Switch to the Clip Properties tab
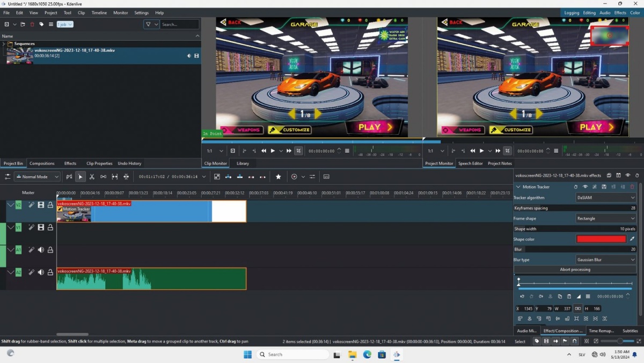Viewport: 644px width, 363px height. click(99, 163)
